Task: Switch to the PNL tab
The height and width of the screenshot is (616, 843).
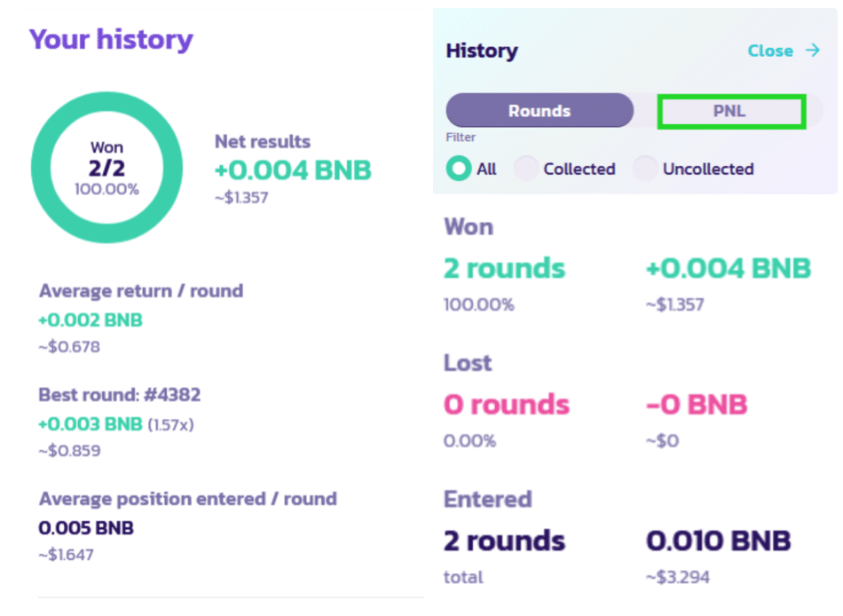Action: [x=731, y=112]
